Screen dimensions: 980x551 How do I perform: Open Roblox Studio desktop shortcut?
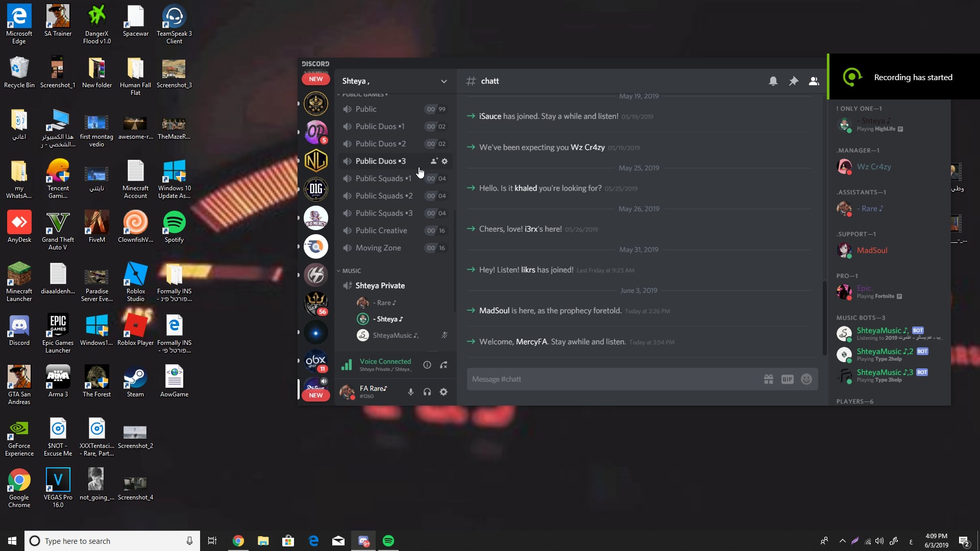(135, 282)
